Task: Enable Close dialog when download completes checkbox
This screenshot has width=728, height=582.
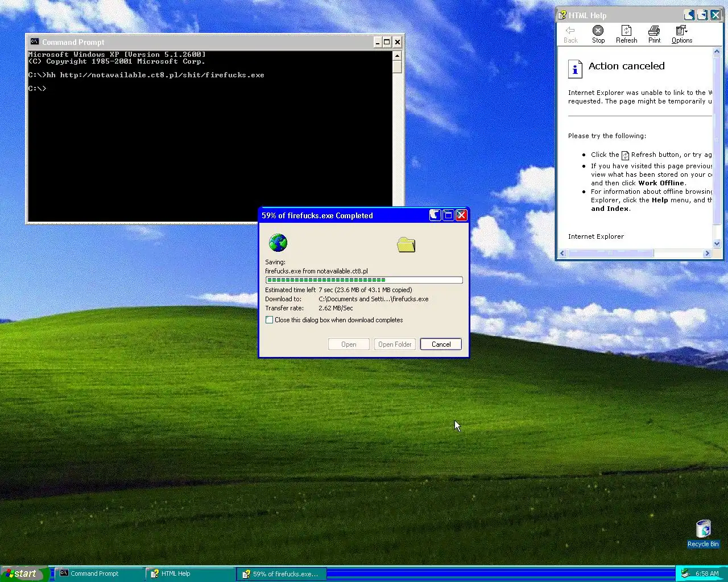Action: (x=269, y=320)
